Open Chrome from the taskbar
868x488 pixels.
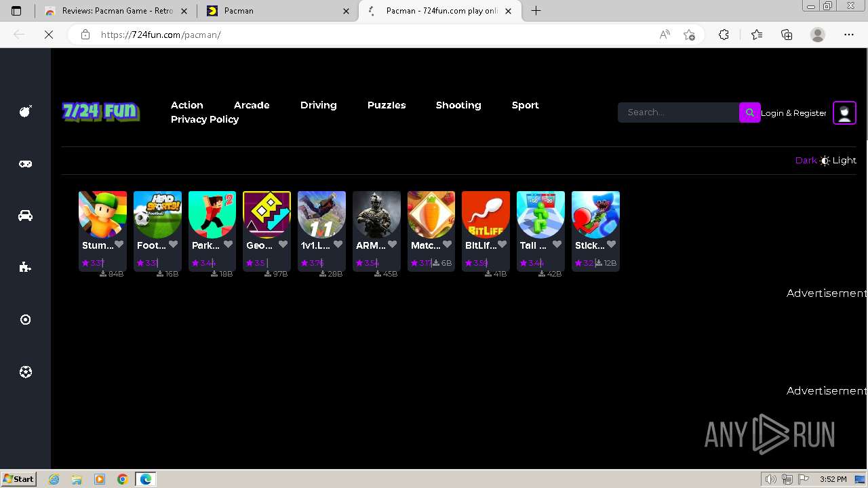[x=123, y=479]
